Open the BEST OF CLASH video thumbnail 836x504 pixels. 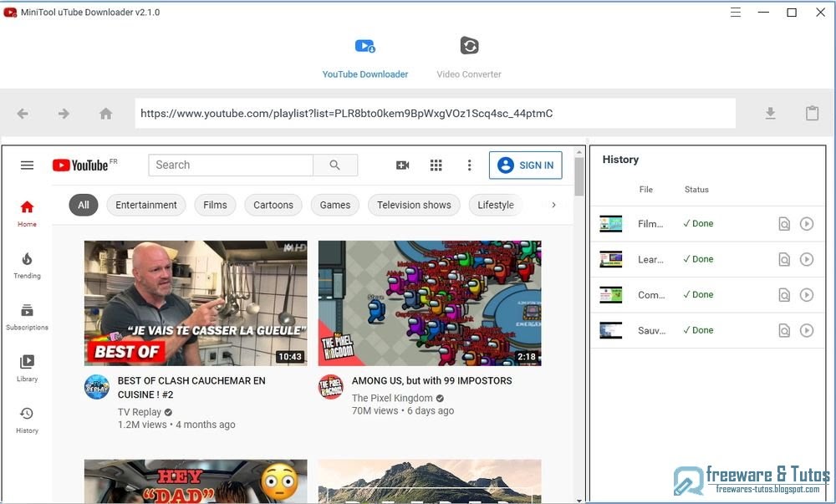coord(196,303)
